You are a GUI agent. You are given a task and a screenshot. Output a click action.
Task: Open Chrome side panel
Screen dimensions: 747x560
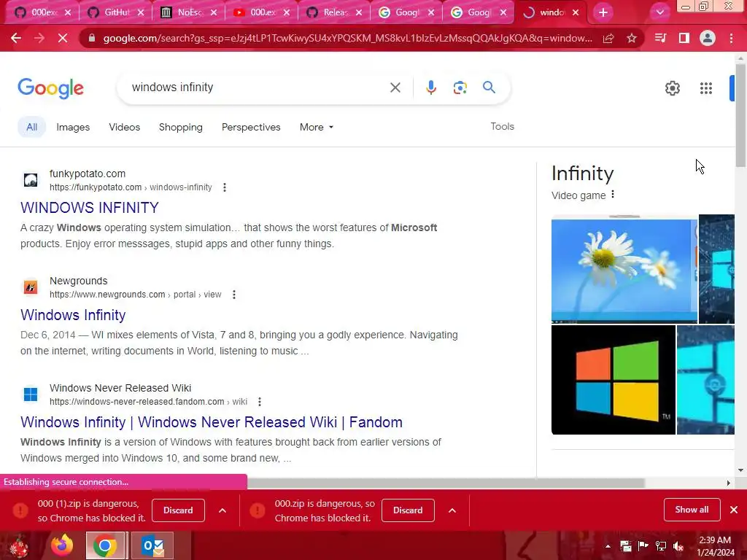point(684,38)
